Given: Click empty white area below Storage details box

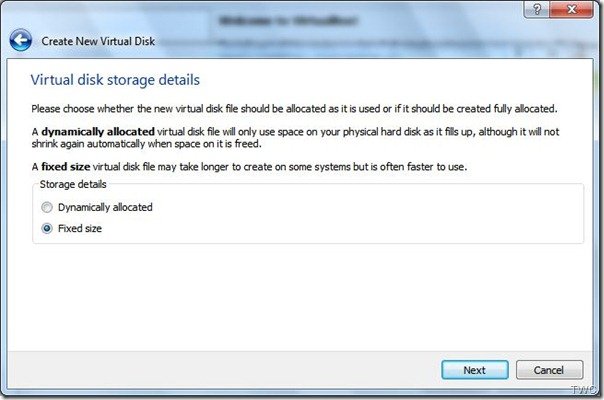Looking at the screenshot, I should pyautogui.click(x=300, y=297).
